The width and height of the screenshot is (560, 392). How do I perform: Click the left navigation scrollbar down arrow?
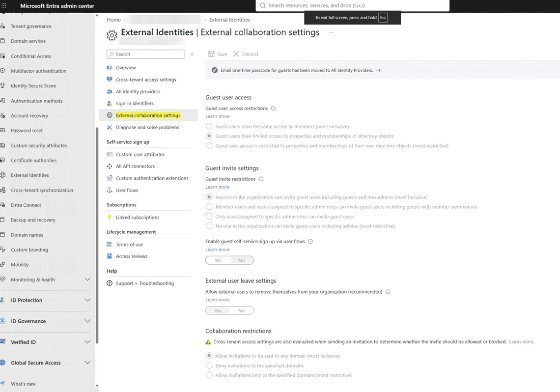coord(97,386)
